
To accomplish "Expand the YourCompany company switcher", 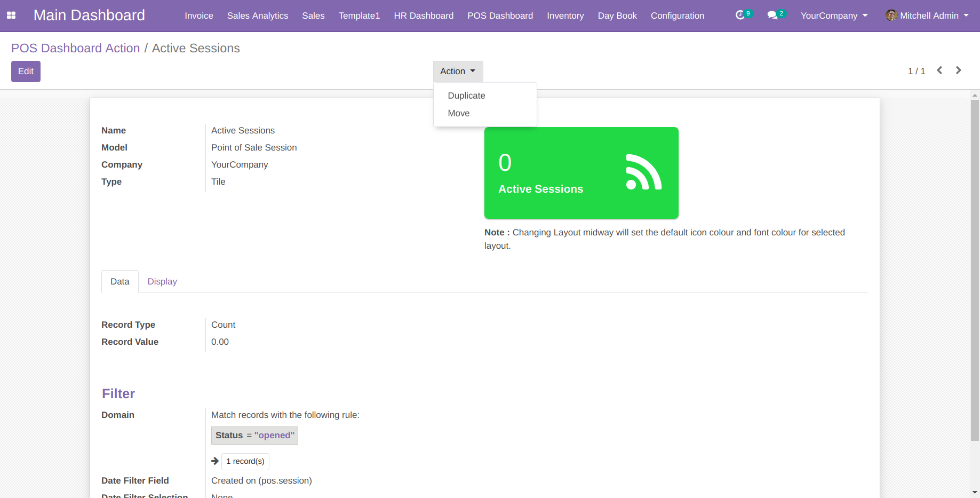I will 834,15.
